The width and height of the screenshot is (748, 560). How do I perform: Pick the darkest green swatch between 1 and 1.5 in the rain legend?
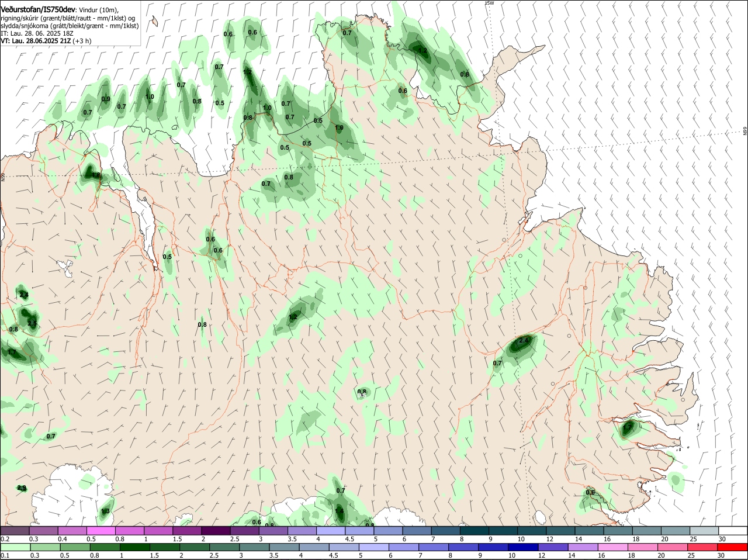(134, 547)
